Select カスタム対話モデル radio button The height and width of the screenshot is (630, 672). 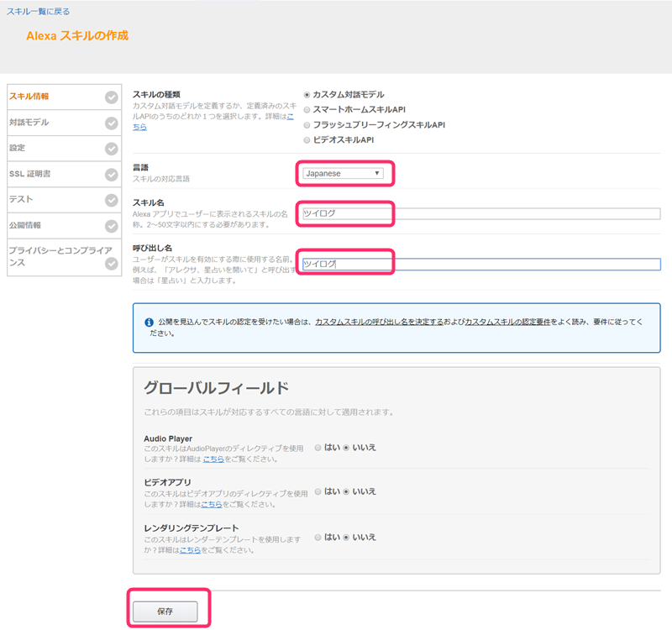pyautogui.click(x=307, y=95)
